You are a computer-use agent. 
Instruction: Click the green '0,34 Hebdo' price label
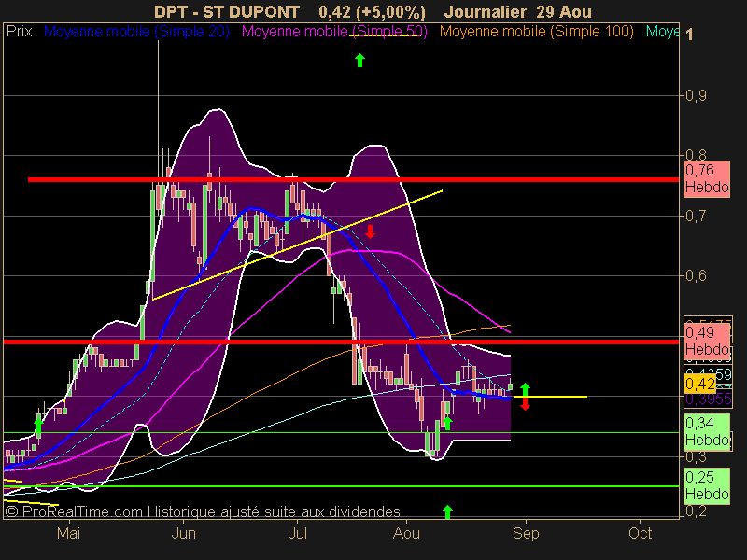[707, 431]
